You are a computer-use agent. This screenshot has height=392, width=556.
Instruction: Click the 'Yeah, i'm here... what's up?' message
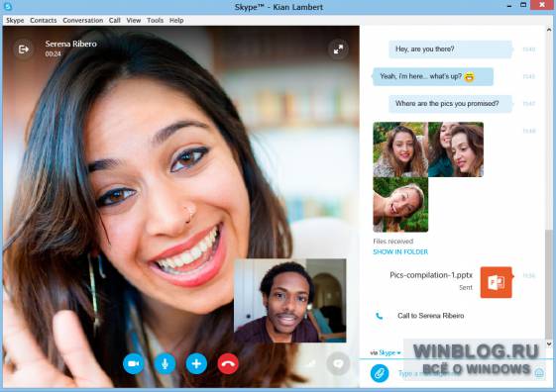tap(433, 76)
